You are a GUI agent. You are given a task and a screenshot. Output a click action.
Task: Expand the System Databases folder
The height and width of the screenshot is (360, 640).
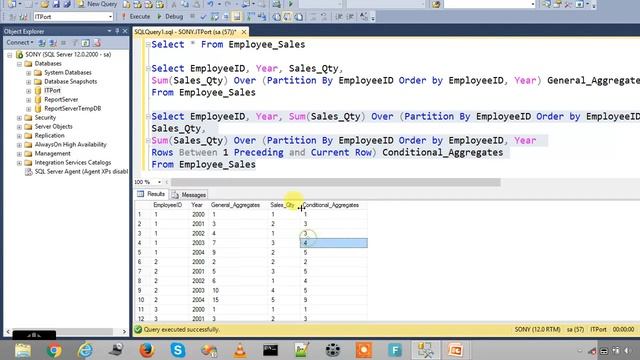click(29, 73)
